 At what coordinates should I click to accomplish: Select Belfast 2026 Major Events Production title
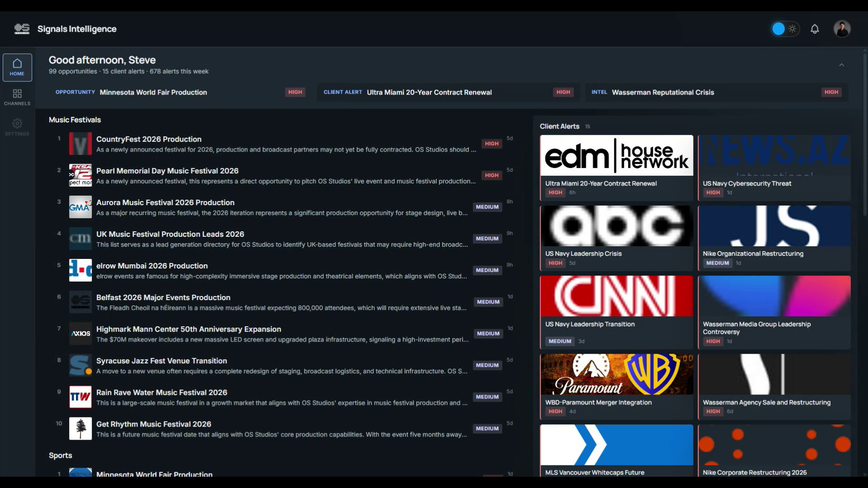(163, 297)
